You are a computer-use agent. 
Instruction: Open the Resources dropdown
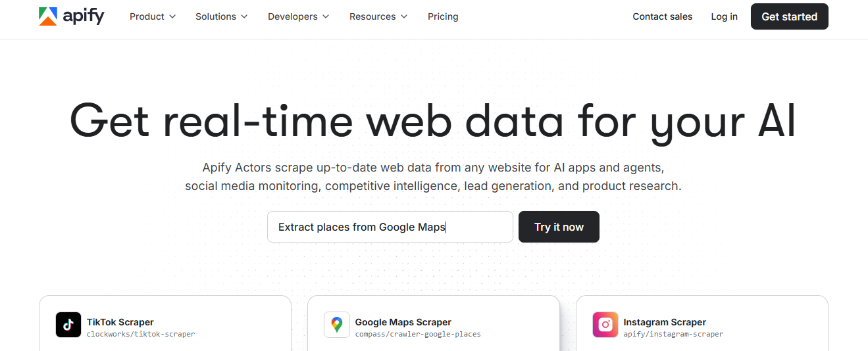click(378, 16)
